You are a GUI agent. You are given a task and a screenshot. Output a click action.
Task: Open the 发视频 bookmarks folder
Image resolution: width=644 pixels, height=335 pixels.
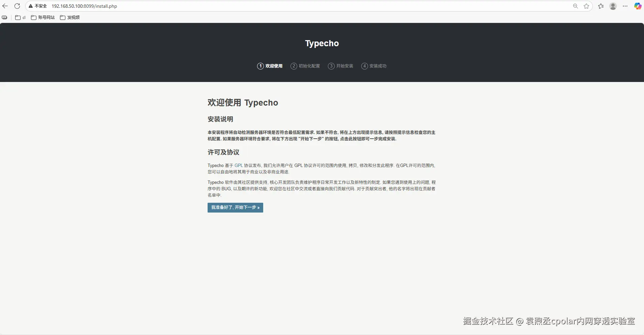tap(70, 18)
